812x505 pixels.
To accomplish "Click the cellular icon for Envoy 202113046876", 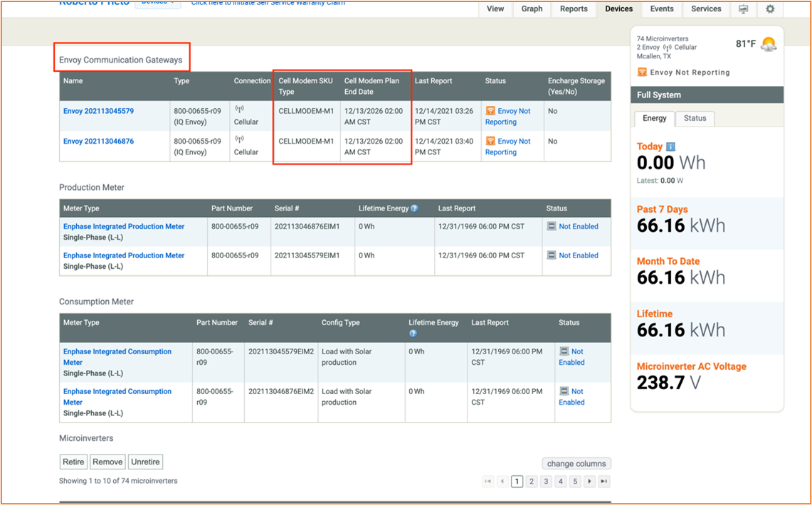I will (239, 140).
